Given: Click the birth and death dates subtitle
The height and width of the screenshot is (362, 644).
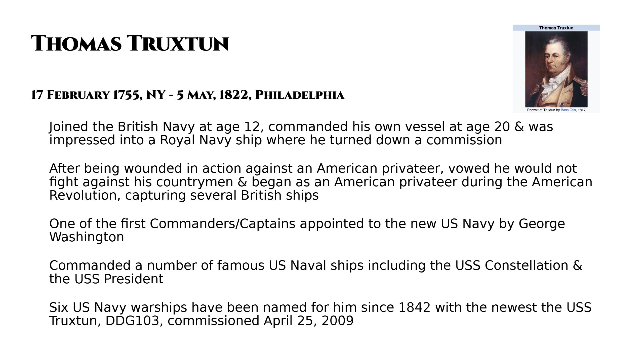Looking at the screenshot, I should click(187, 95).
